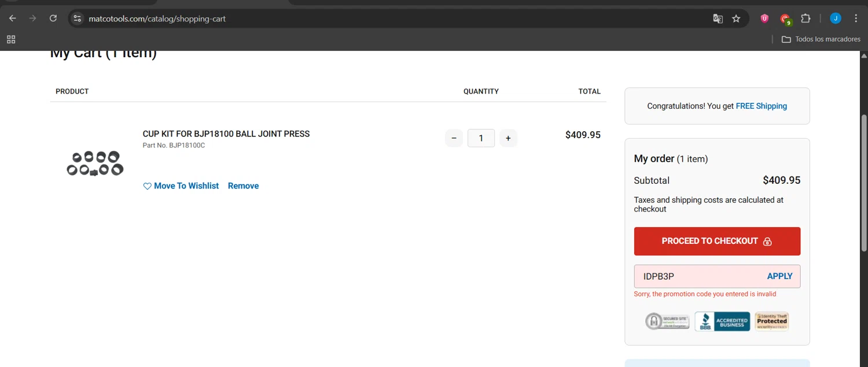Click the BBB Accredited Business badge
Viewport: 868px width, 367px height.
coord(722,321)
